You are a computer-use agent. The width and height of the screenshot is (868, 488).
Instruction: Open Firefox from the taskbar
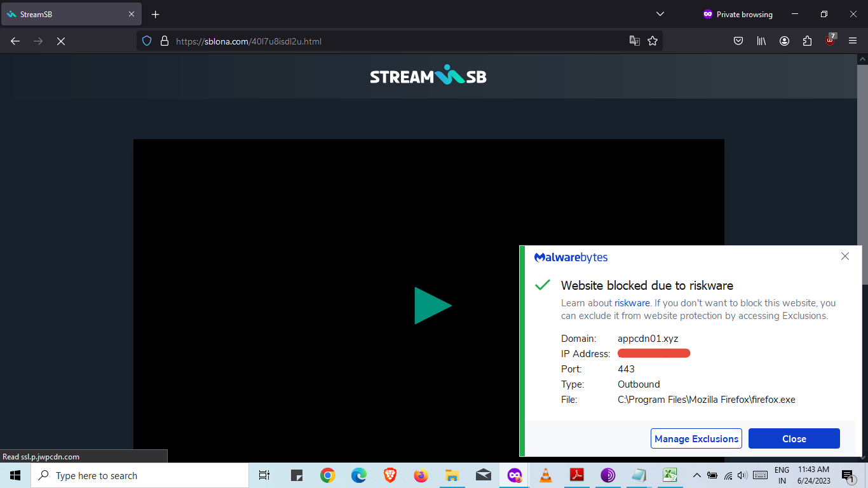click(421, 475)
